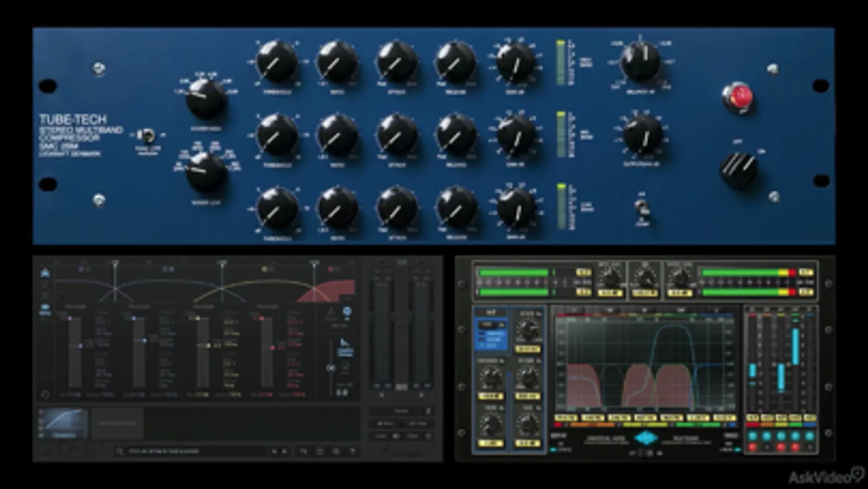Click the red band threshold slider handle
This screenshot has width=868, height=489.
pos(272,347)
